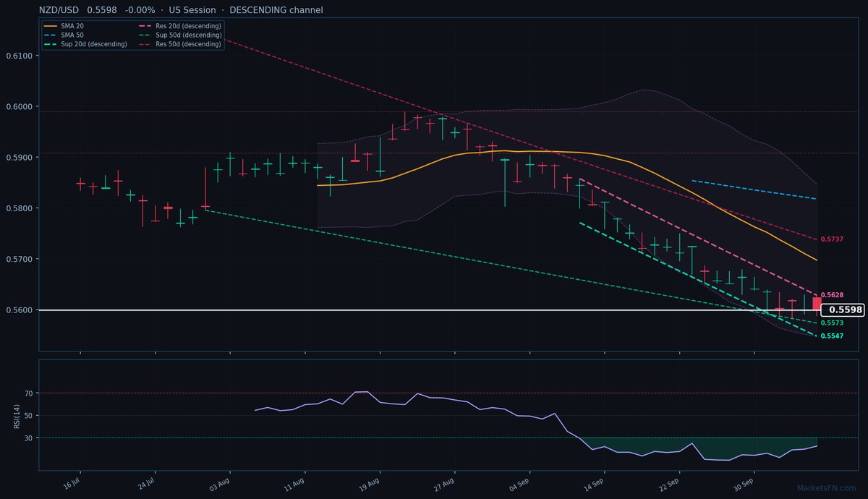Click the Res 20d (descending) legend entry

click(x=179, y=26)
